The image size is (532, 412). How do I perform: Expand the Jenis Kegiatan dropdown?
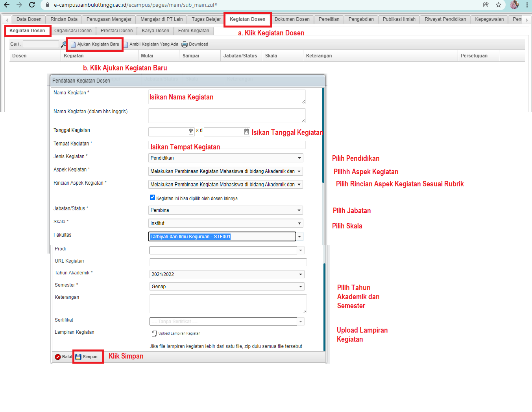299,158
